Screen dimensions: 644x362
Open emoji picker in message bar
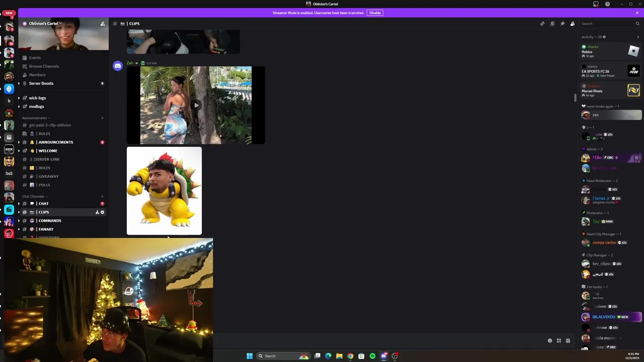coord(549,341)
